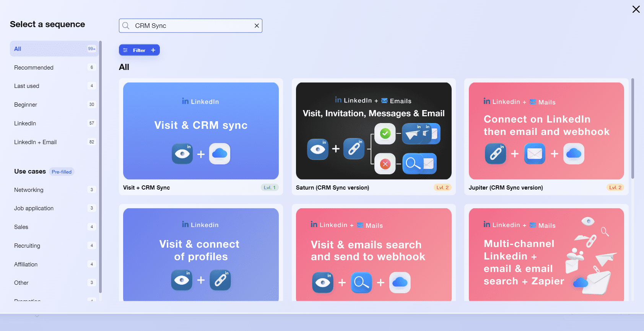Focus the CRM Sync search field

point(190,26)
